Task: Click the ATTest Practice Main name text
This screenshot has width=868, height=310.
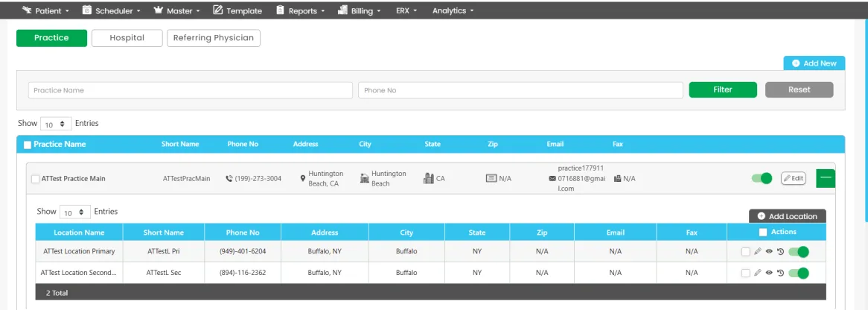Action: (x=73, y=179)
